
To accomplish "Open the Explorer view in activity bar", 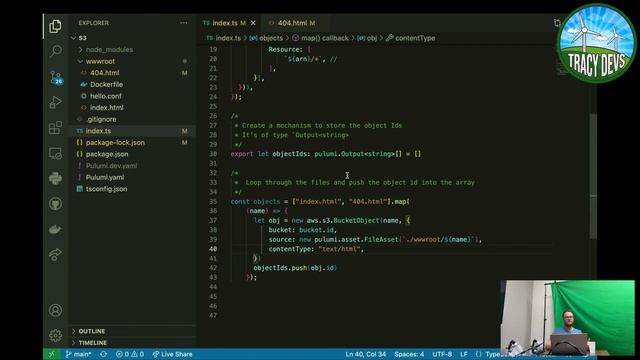I will pyautogui.click(x=56, y=27).
